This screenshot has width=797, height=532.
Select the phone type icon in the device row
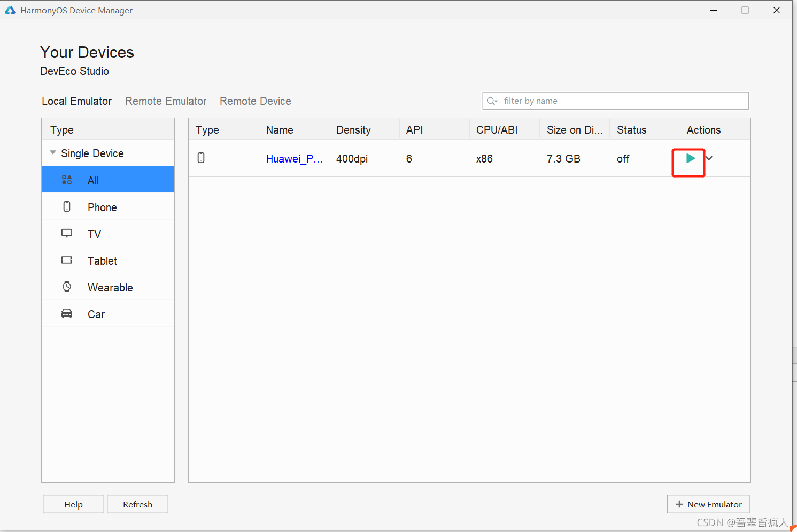pyautogui.click(x=201, y=158)
